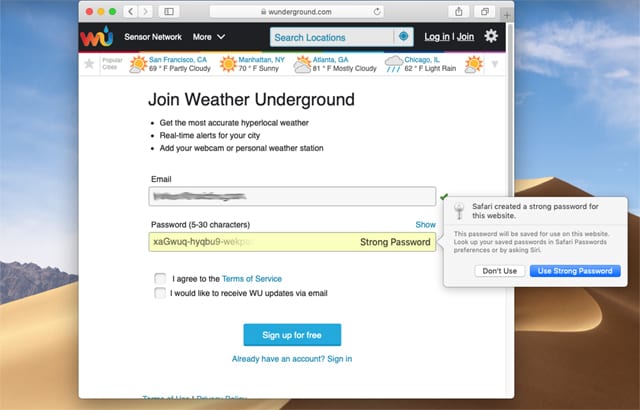
Task: Open the settings gear icon
Action: pos(491,37)
